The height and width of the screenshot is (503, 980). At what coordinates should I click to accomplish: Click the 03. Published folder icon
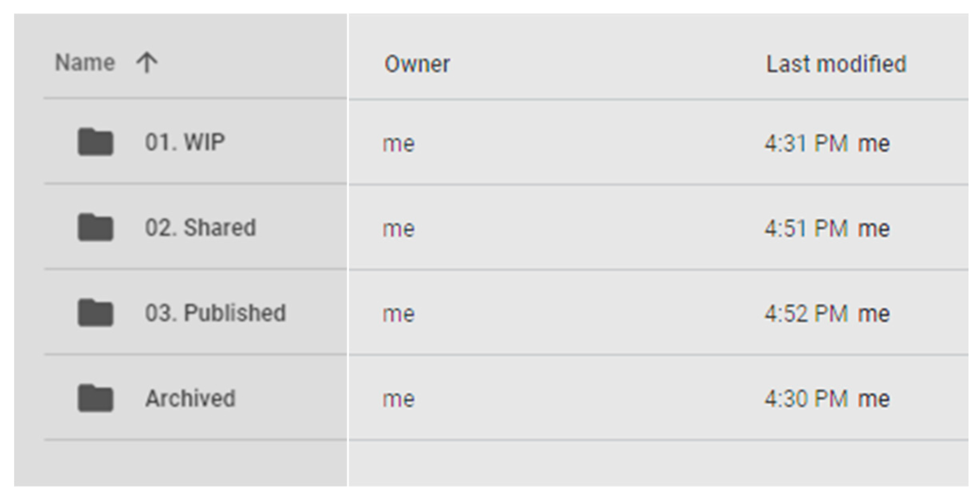(x=95, y=313)
